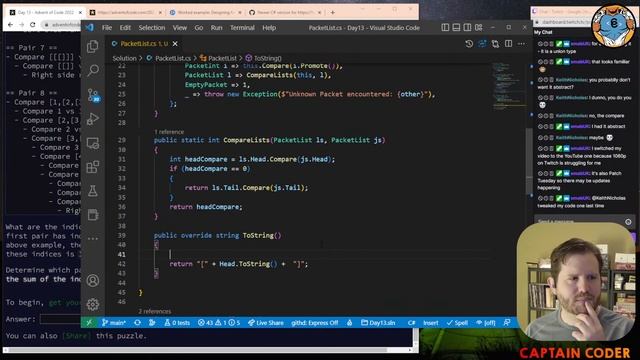Open the Day13.sln project selector
640x360 pixels.
pyautogui.click(x=378, y=322)
